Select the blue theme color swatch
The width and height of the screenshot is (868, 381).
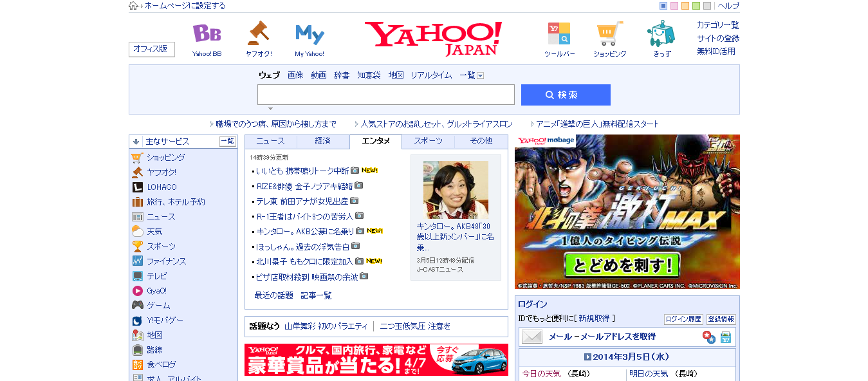pyautogui.click(x=663, y=6)
